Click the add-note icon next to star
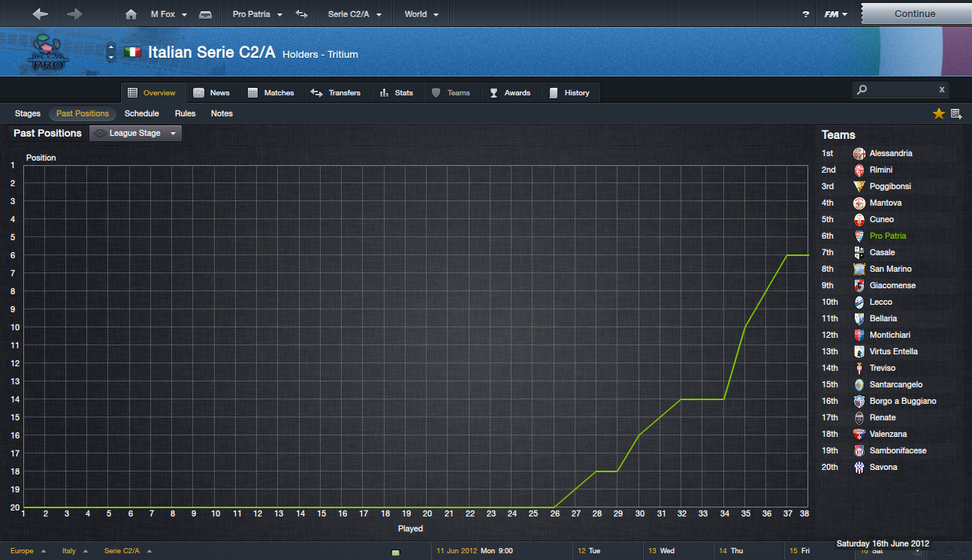972x560 pixels. (x=956, y=113)
